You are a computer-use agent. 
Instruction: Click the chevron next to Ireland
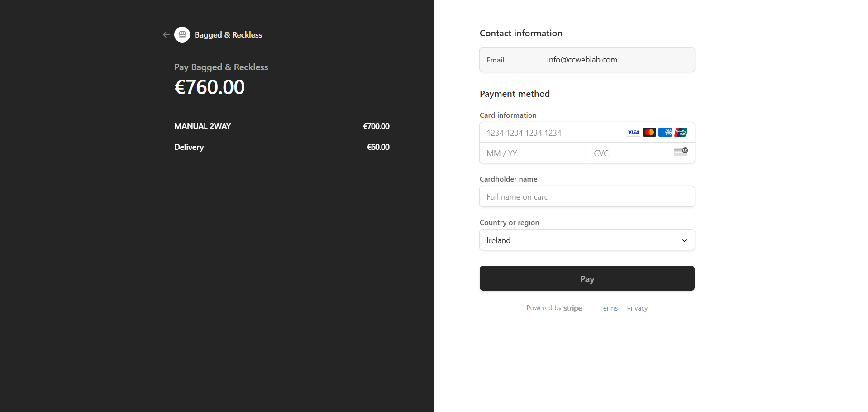pos(684,240)
